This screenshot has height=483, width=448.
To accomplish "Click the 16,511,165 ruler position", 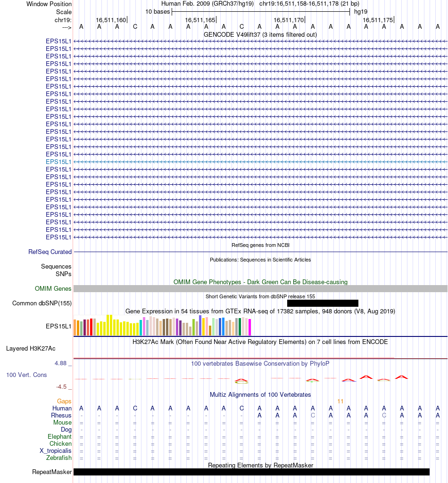I will click(x=200, y=20).
